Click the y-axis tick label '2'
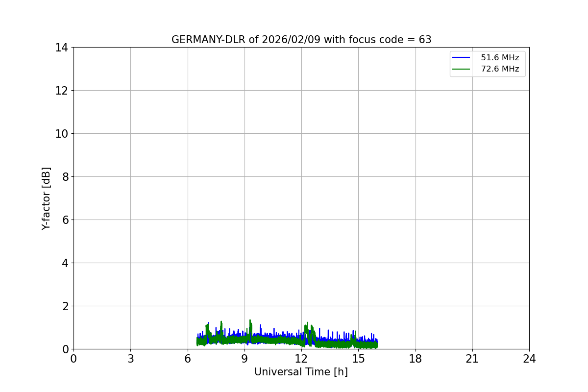 (65, 306)
